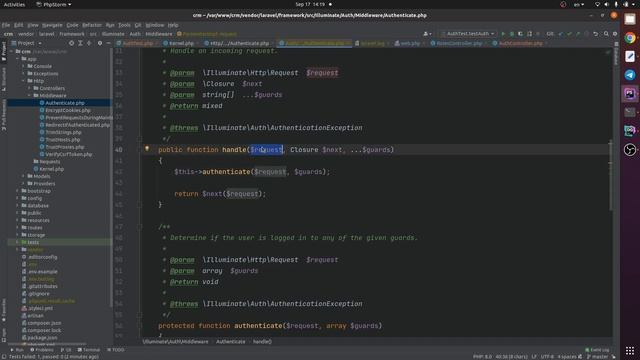
Task: Click the Git commit checkmark icon
Action: pos(569,34)
